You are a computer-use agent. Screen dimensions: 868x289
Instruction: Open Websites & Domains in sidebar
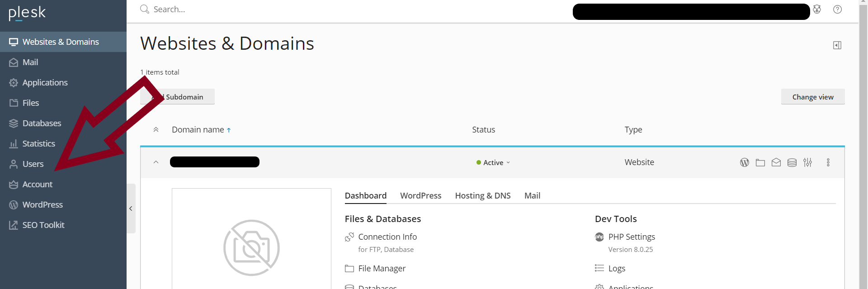coord(63,42)
